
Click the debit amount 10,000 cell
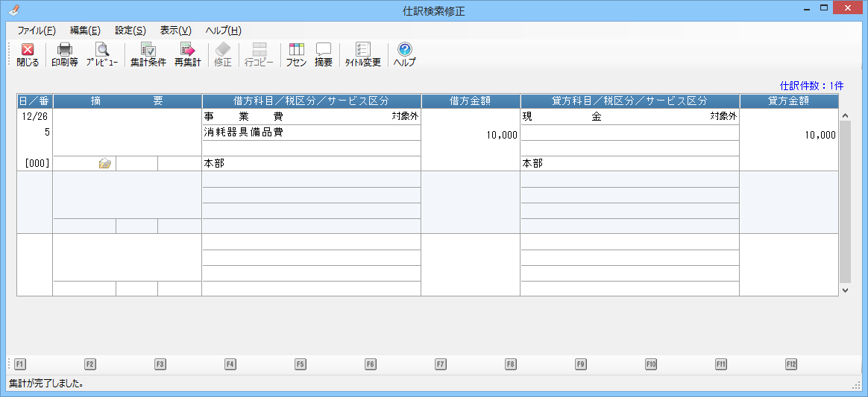[x=471, y=136]
